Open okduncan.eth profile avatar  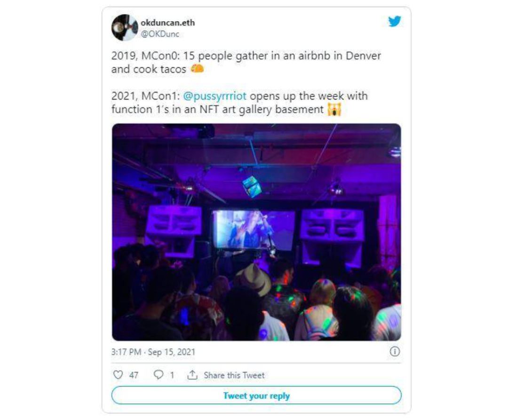[125, 28]
